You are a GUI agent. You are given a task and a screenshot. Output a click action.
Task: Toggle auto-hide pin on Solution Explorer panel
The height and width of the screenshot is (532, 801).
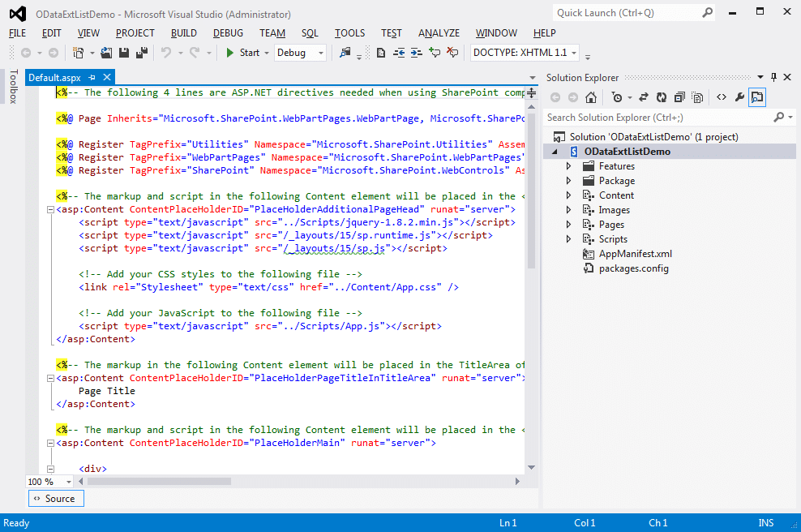pyautogui.click(x=773, y=77)
